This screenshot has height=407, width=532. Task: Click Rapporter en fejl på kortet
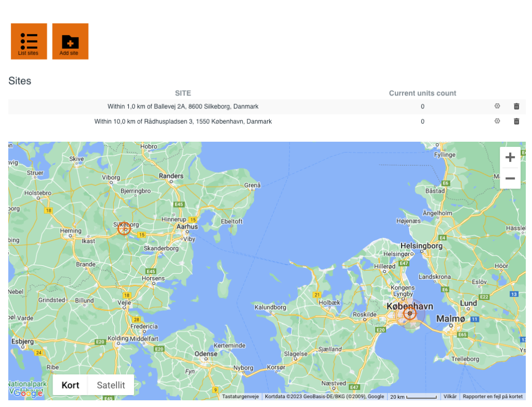click(493, 397)
